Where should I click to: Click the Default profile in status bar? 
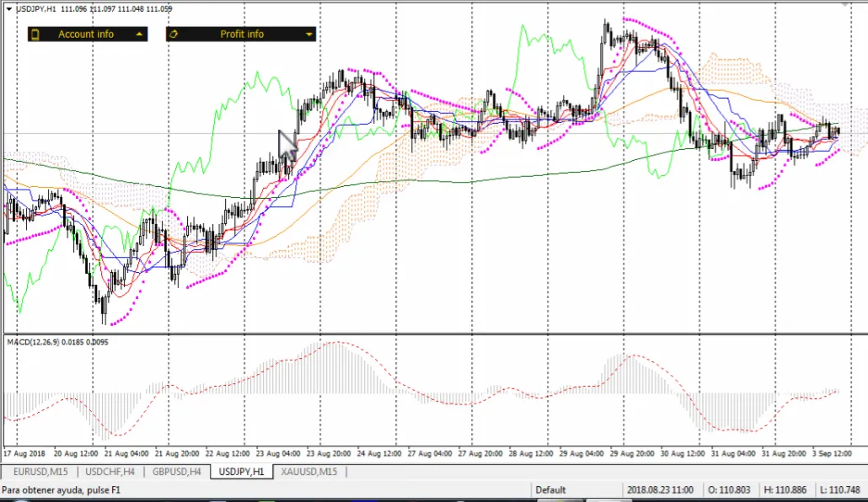click(550, 490)
